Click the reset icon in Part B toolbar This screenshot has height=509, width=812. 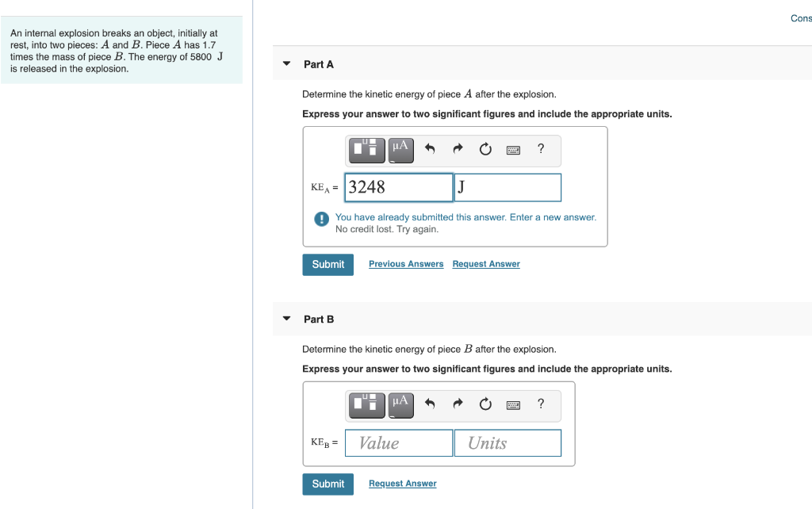coord(485,405)
